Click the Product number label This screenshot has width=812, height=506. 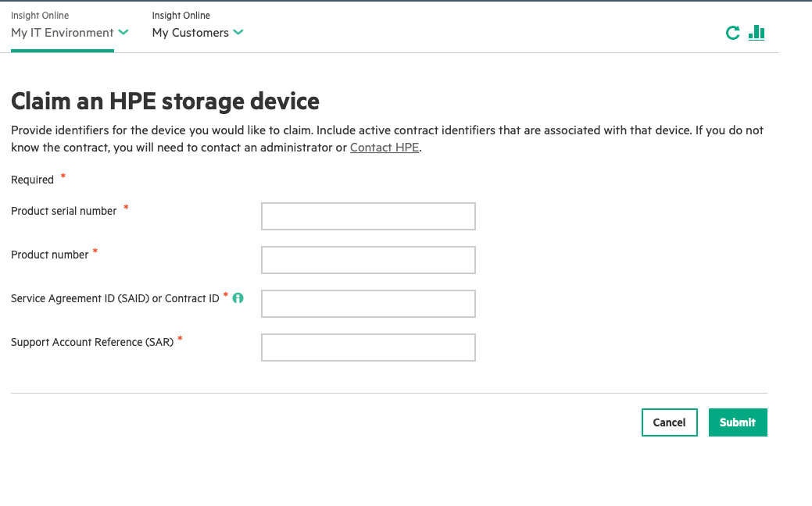pyautogui.click(x=50, y=255)
